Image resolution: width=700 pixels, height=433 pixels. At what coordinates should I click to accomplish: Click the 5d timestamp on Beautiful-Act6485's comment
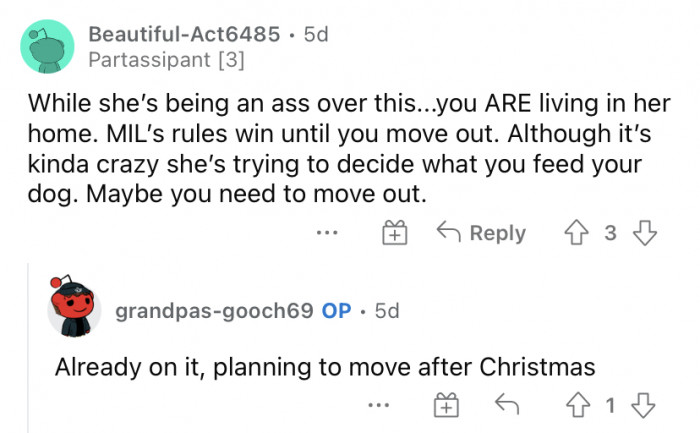coord(315,34)
